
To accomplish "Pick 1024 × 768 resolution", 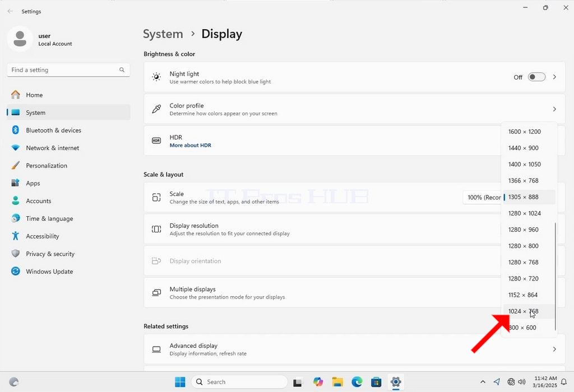I will coord(529,311).
